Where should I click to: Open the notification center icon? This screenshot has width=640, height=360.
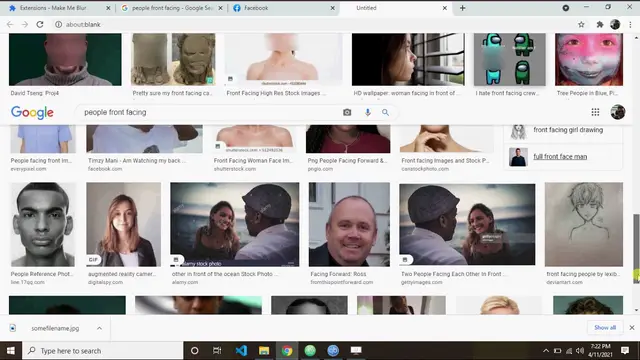(x=625, y=351)
